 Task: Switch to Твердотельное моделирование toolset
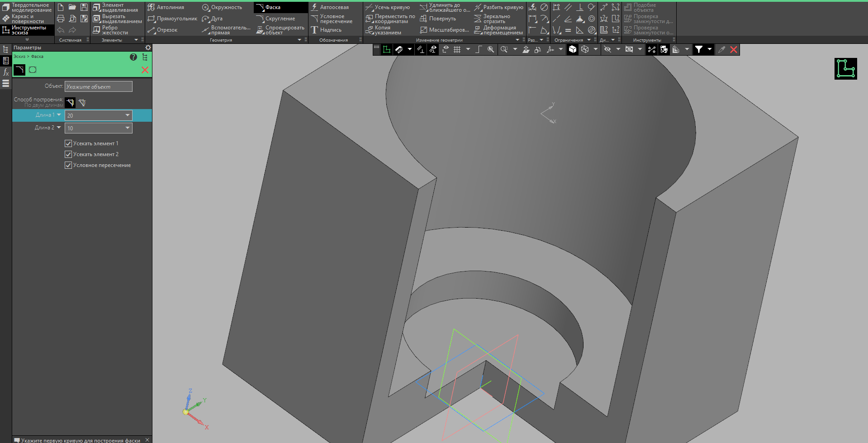27,8
